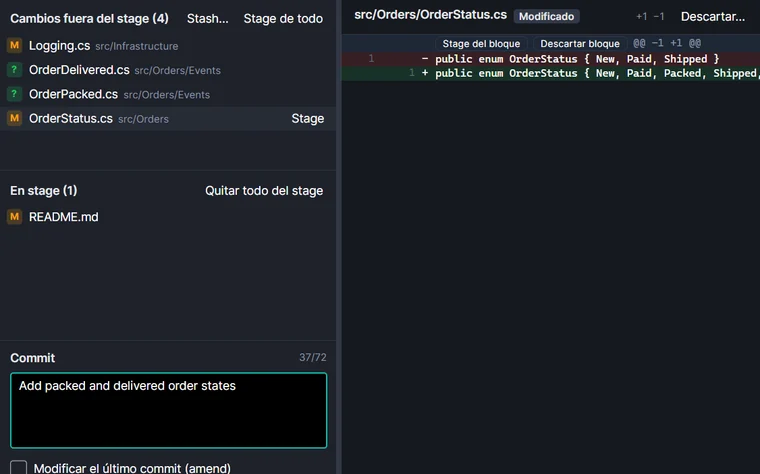The width and height of the screenshot is (760, 474).
Task: Click the +1 −1 change counter
Action: point(650,16)
